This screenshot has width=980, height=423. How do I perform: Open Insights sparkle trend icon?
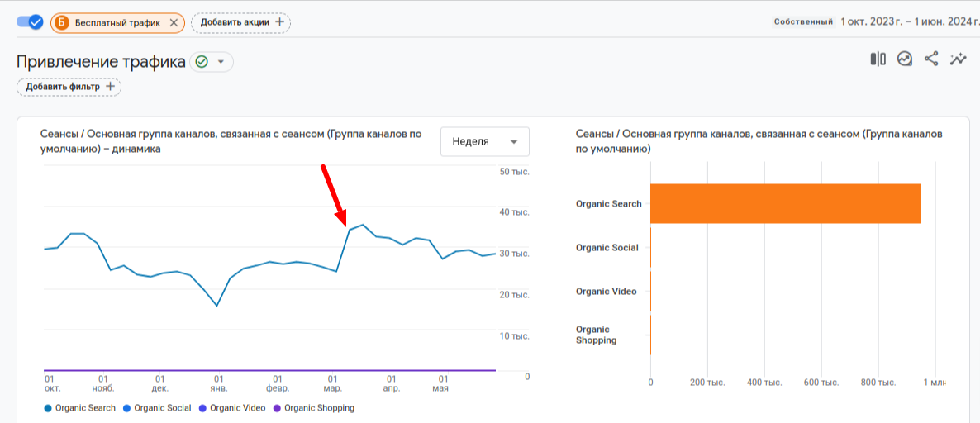coord(959,59)
